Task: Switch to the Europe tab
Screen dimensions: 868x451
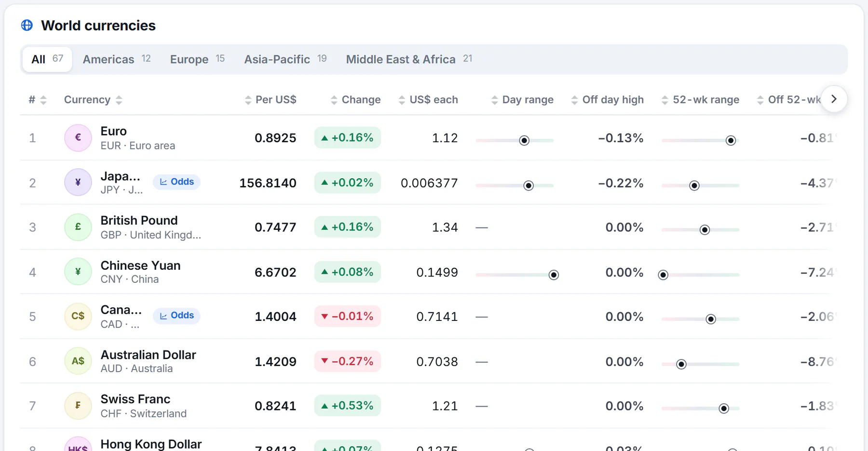Action: [x=197, y=59]
